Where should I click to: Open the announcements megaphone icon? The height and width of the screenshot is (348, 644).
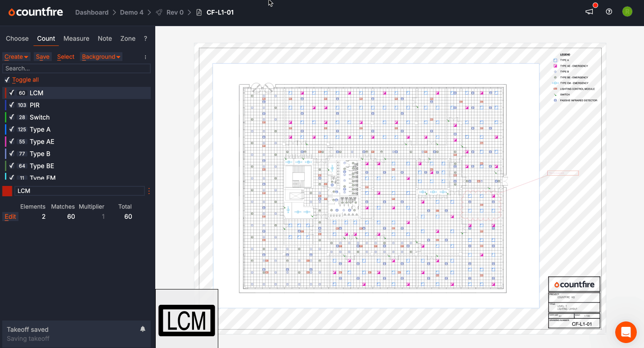point(589,12)
